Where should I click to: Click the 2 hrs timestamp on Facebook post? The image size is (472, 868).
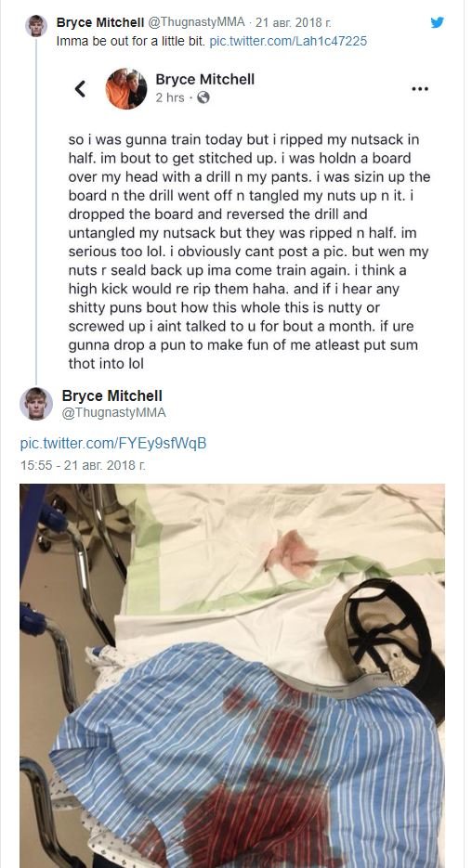(169, 97)
